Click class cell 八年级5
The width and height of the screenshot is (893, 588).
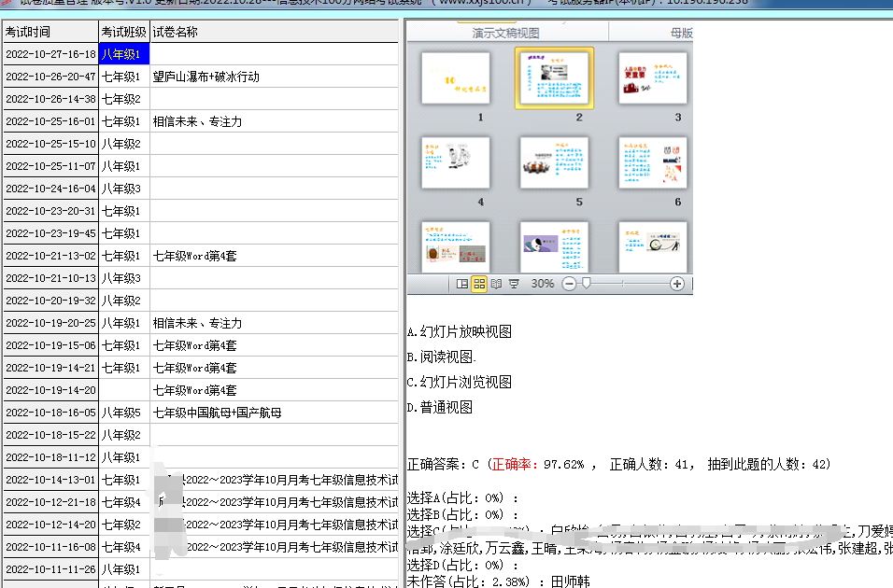coord(124,413)
